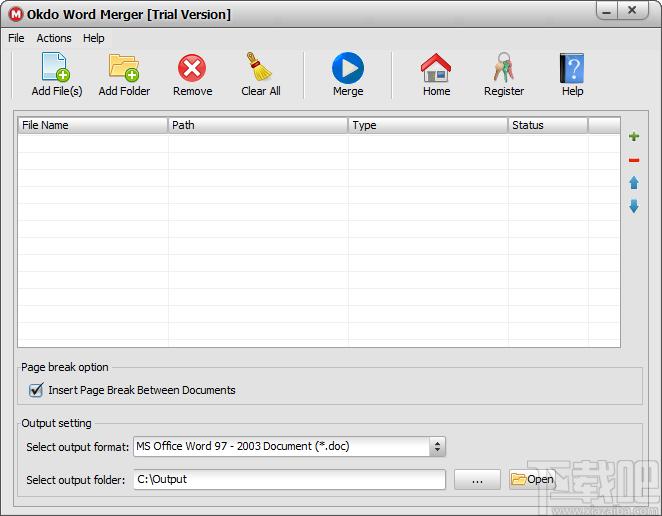Click the Open output folder button
662x516 pixels.
(x=533, y=480)
